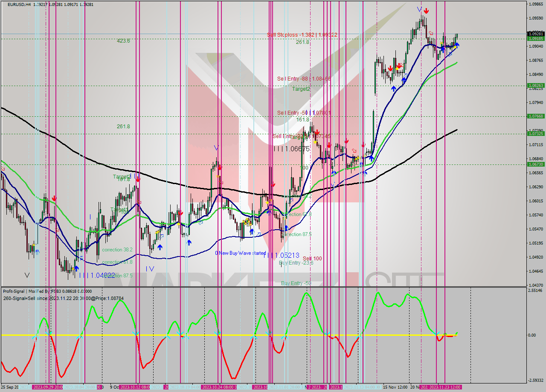Select the wave label 1.04822
The height and width of the screenshot is (392, 546).
point(96,275)
